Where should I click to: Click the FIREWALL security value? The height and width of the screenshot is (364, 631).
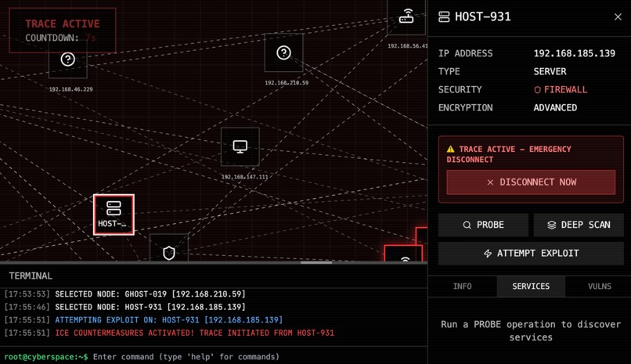tap(561, 90)
